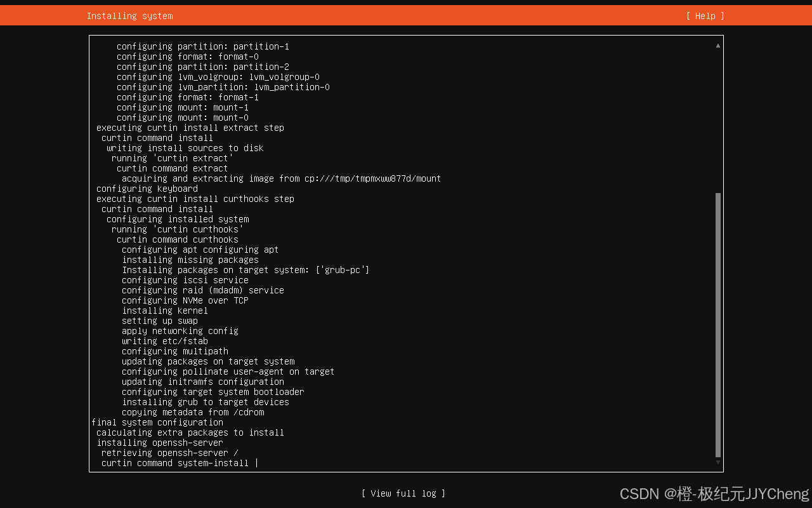The image size is (812, 508).
Task: Click executing curtin install extract step
Action: tap(190, 128)
